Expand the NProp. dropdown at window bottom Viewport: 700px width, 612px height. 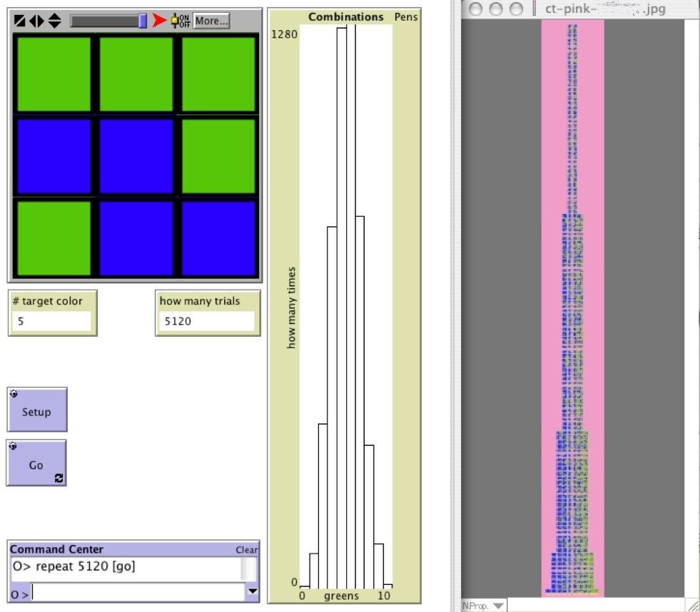pyautogui.click(x=484, y=606)
